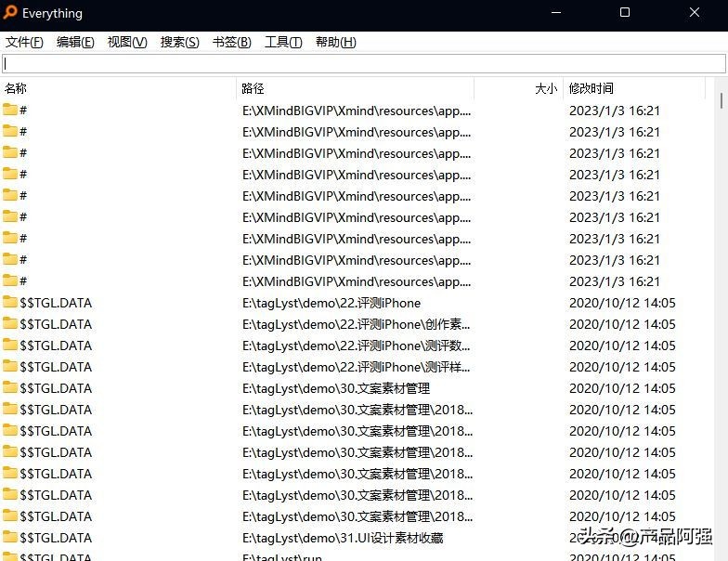The width and height of the screenshot is (728, 561).
Task: Select $$TGL.DATA name in the 22.评测iPhone\测评样... row
Action: pos(56,367)
